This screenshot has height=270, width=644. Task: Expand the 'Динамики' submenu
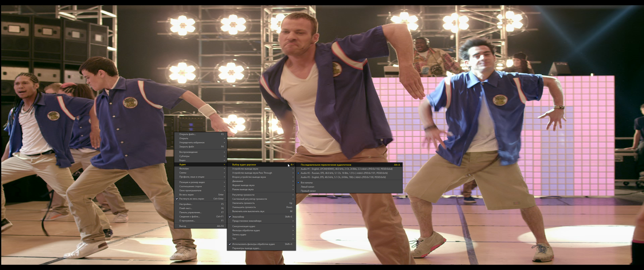[x=238, y=181]
